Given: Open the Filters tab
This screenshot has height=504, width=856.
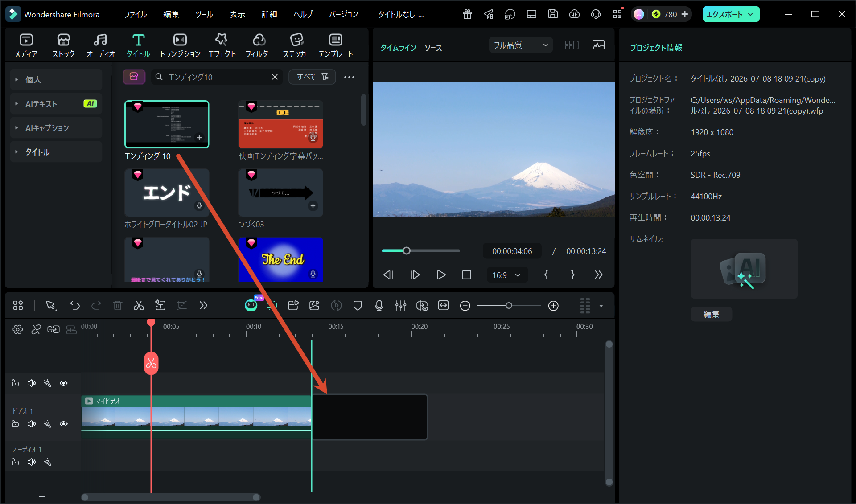Looking at the screenshot, I should coord(259,45).
